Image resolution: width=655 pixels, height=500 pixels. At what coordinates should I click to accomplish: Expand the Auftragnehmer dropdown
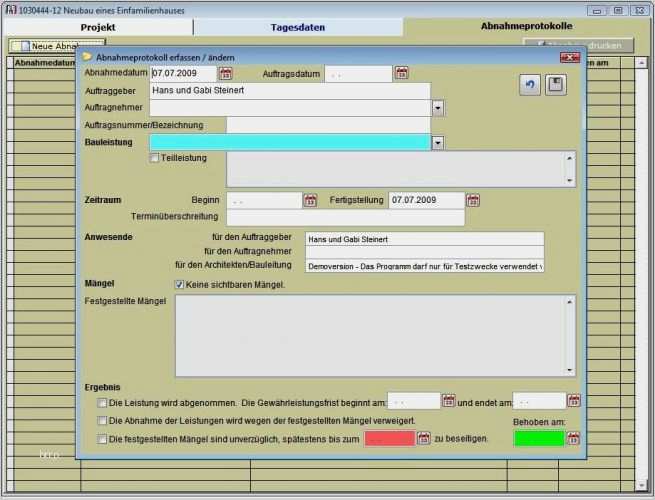[x=438, y=108]
